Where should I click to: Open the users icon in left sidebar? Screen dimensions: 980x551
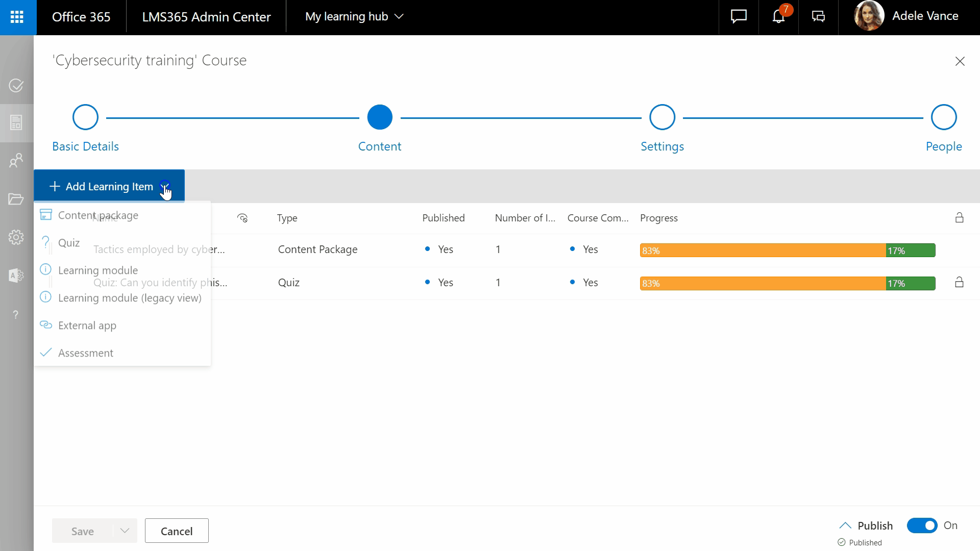16,161
